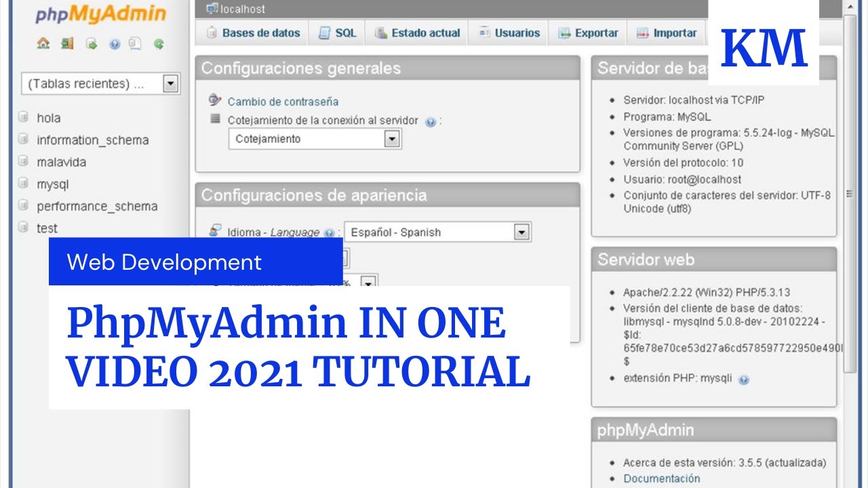Viewport: 868px width, 488px height.
Task: Go to the Usuarios tab
Action: point(509,33)
